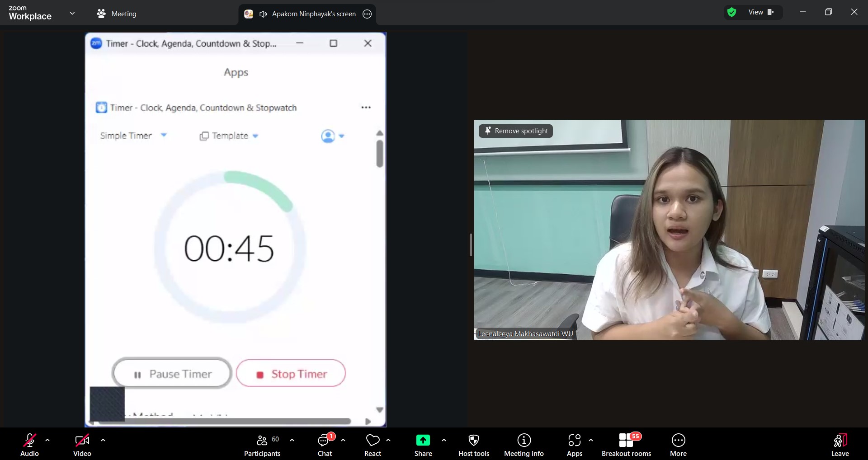
Task: Open Zoom Workplace dropdown chevron
Action: point(72,14)
